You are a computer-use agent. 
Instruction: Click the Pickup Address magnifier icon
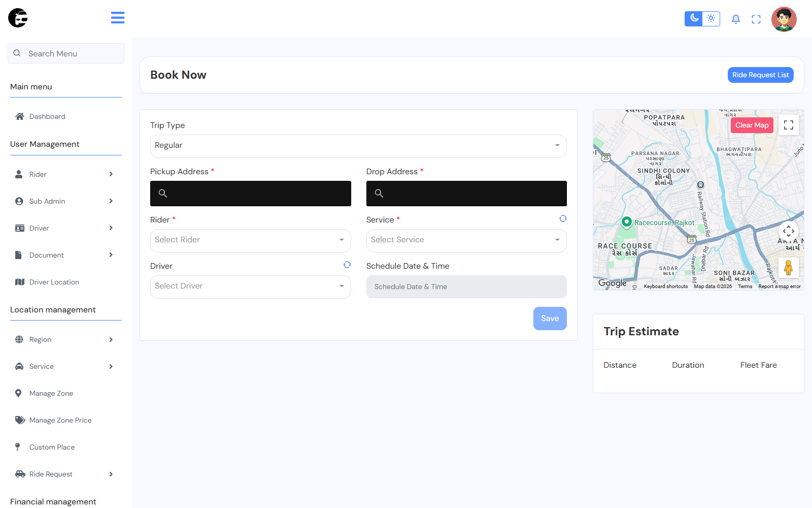coord(163,194)
